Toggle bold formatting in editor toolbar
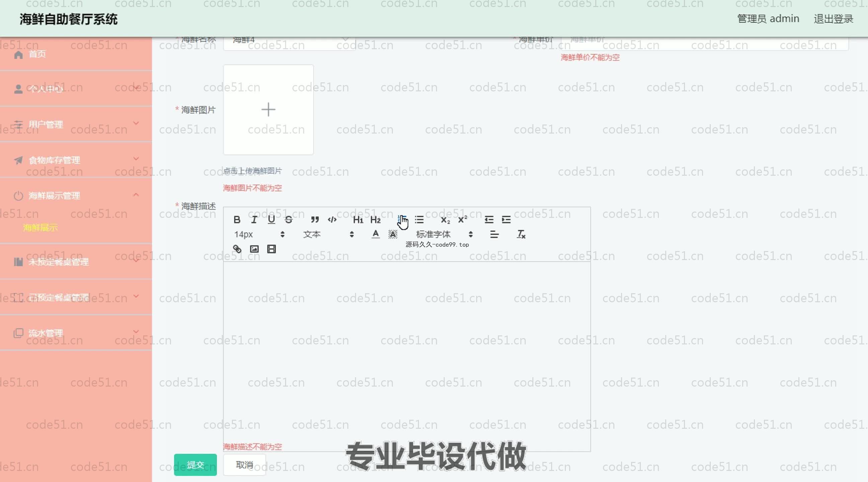 (x=237, y=220)
